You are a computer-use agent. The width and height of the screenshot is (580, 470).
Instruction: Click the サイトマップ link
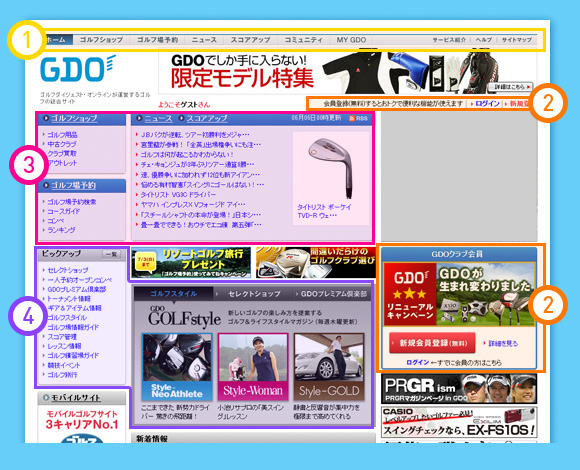(x=516, y=40)
